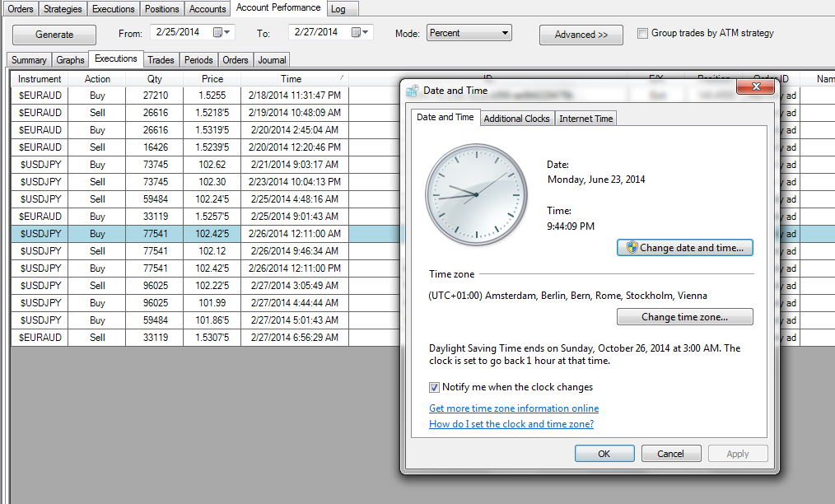
Task: Select the Executions sub-tab
Action: (115, 58)
